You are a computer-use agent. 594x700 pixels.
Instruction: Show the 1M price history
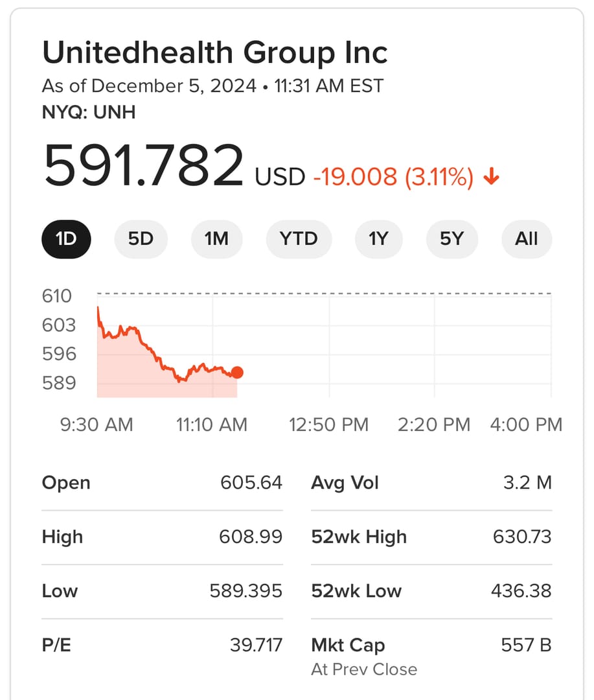(x=216, y=239)
